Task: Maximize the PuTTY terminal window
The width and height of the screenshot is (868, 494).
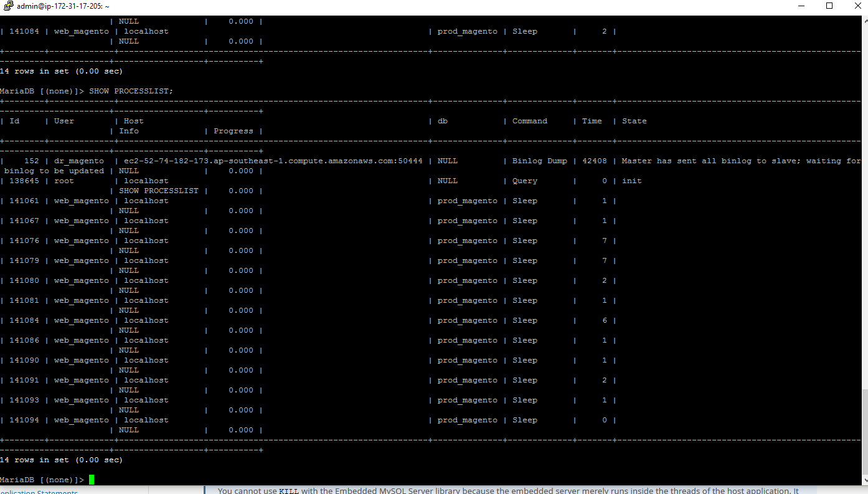Action: point(829,6)
